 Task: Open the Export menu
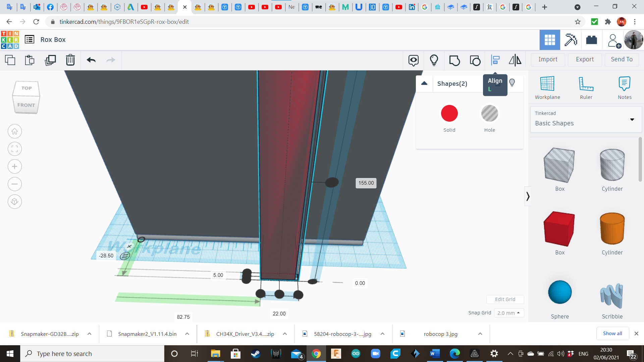pos(585,59)
